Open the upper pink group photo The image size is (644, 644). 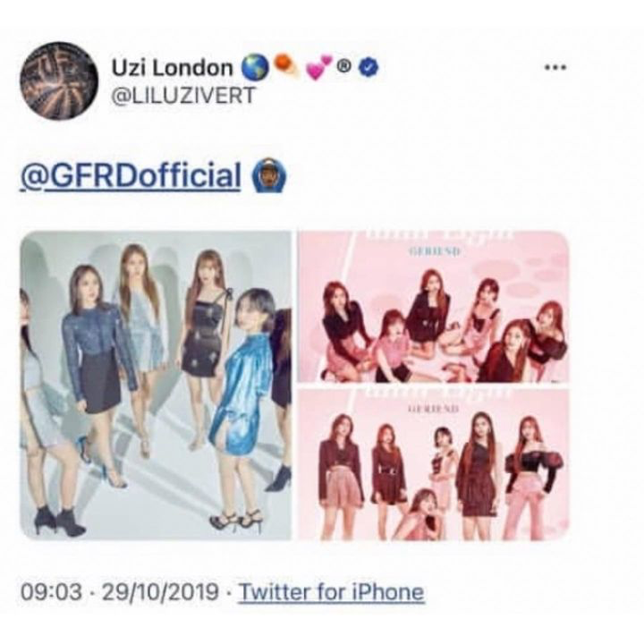(433, 307)
